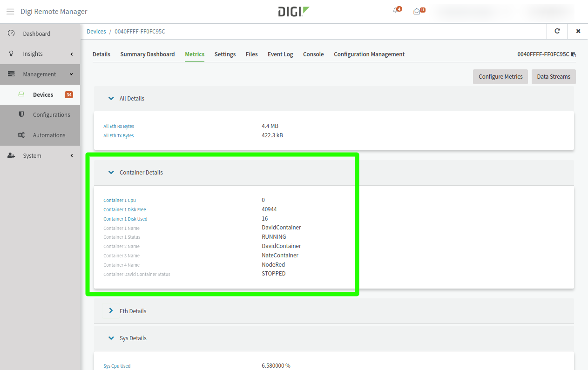588x370 pixels.
Task: Click the 422.3 kB value
Action: 272,135
